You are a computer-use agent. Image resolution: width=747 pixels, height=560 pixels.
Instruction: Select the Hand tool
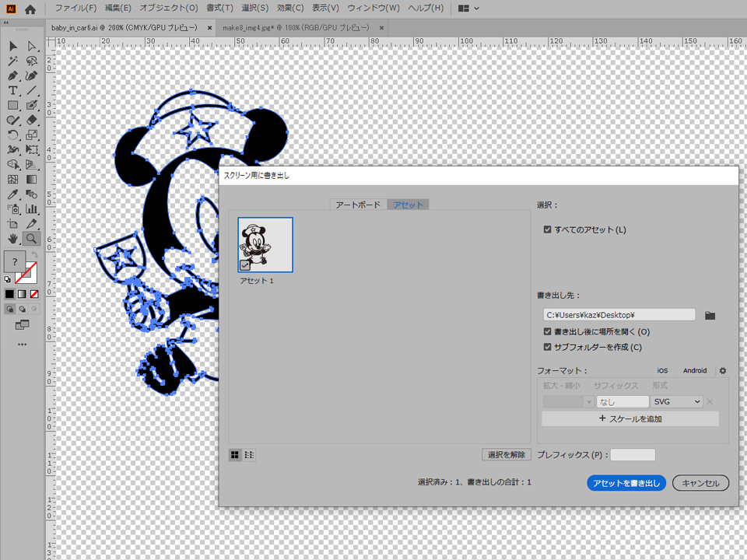(x=13, y=239)
